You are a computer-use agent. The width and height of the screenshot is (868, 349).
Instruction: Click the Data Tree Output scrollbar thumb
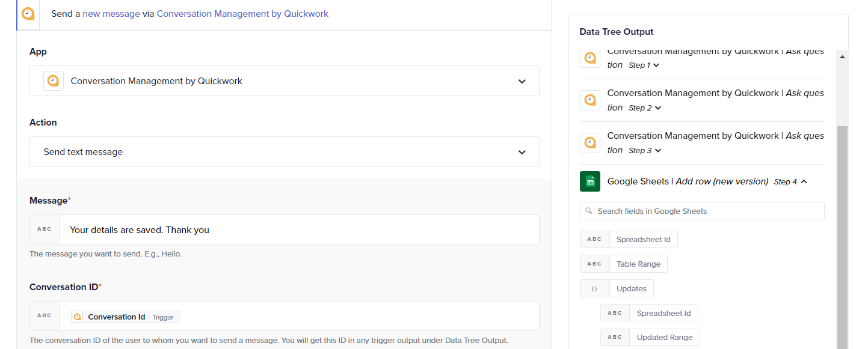coord(842,237)
